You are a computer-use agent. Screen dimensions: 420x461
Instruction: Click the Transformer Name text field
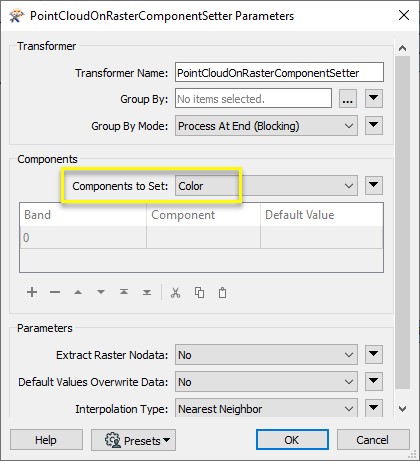279,72
